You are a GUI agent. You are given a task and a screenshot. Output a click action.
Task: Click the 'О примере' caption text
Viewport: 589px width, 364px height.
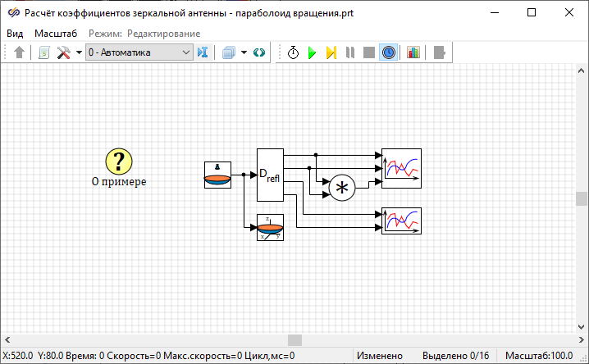[x=119, y=181]
